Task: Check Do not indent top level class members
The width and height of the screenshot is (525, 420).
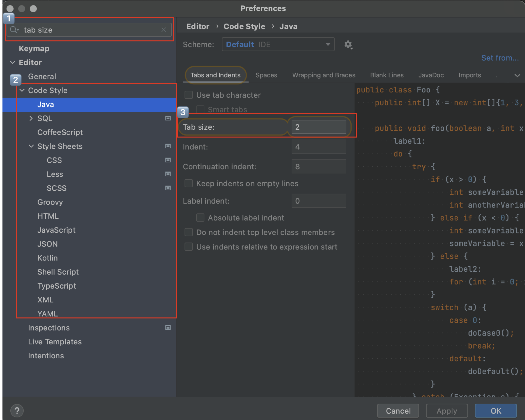Action: (x=189, y=232)
